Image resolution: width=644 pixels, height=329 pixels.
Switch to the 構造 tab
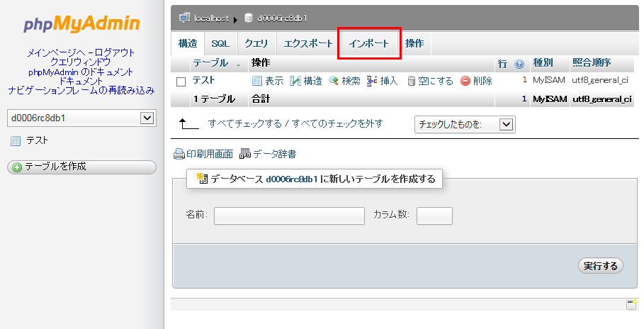coord(188,43)
